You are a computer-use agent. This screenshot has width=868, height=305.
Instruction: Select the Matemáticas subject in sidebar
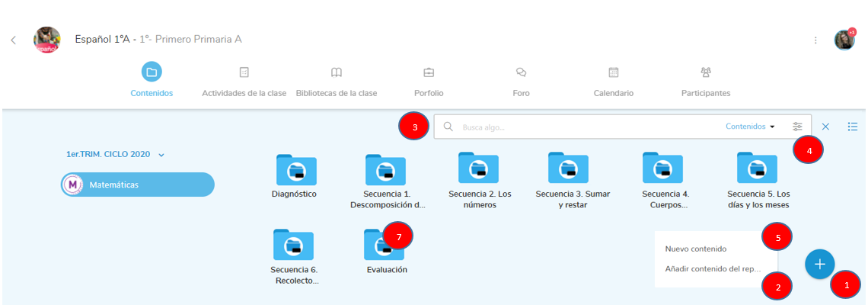click(138, 185)
